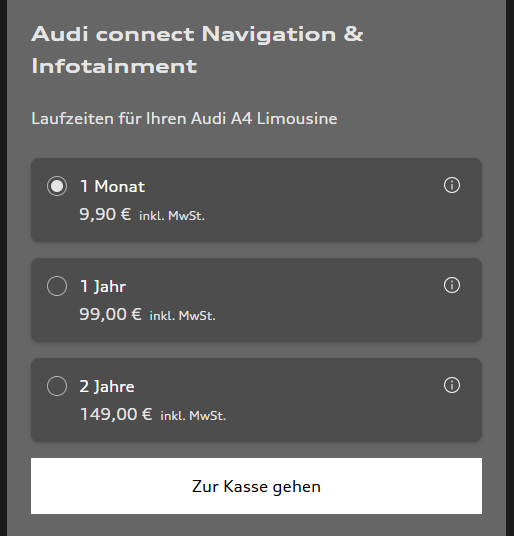This screenshot has width=514, height=536.
Task: Click the word Limousine in the subtitle
Action: (297, 119)
